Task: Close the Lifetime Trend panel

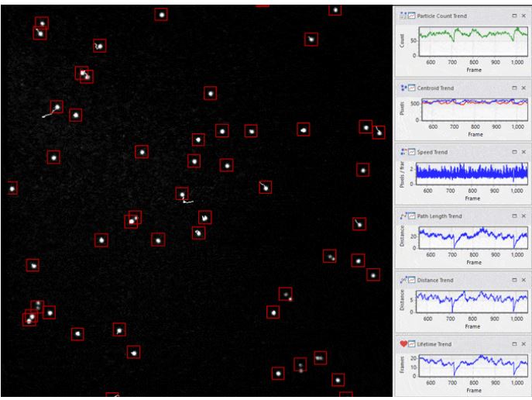Action: click(x=523, y=343)
